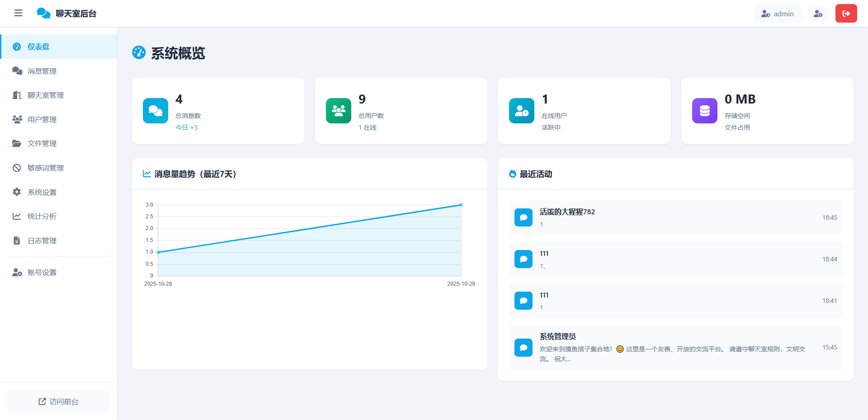The image size is (868, 420).
Task: Go to 聊天室管理 page
Action: click(45, 95)
